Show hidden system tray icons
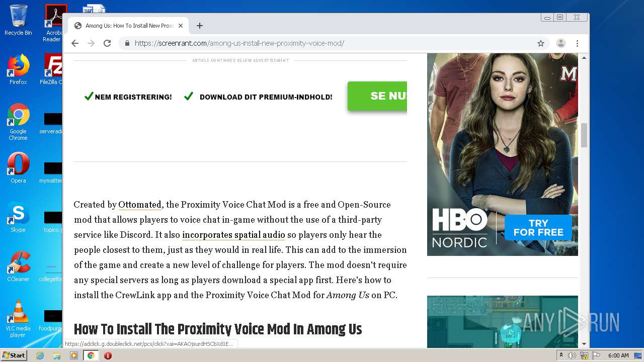This screenshot has height=362, width=644. (561, 355)
